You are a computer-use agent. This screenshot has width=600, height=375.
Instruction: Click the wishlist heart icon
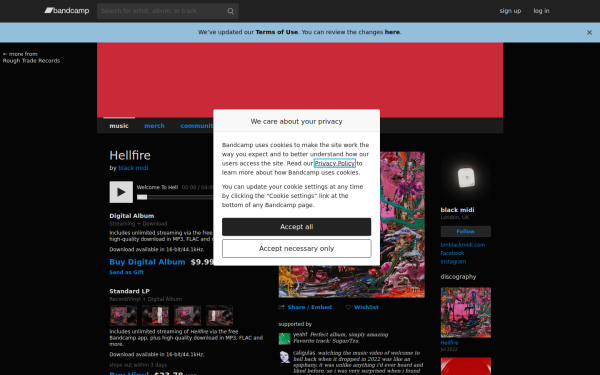tap(348, 307)
